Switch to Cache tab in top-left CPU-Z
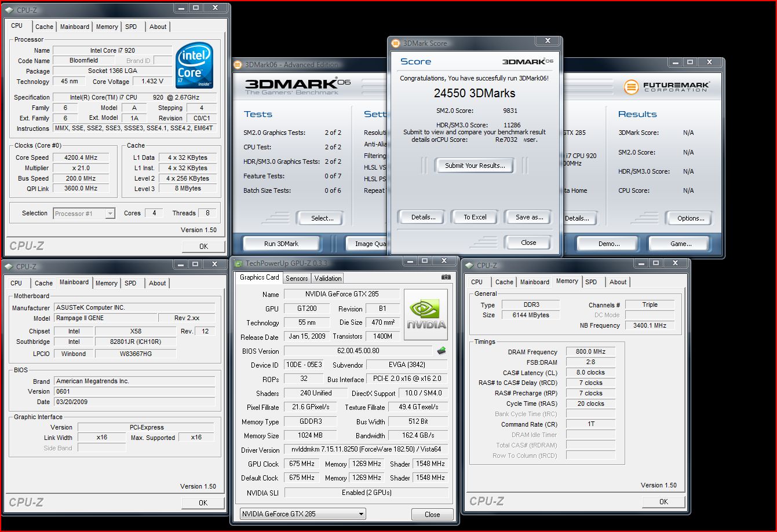Image resolution: width=777 pixels, height=532 pixels. point(44,27)
